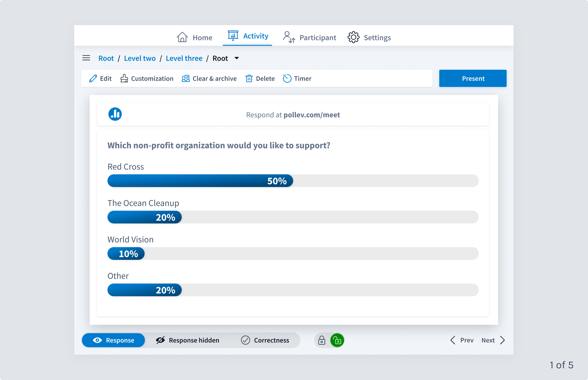
Task: Switch to Response hidden mode
Action: click(187, 340)
